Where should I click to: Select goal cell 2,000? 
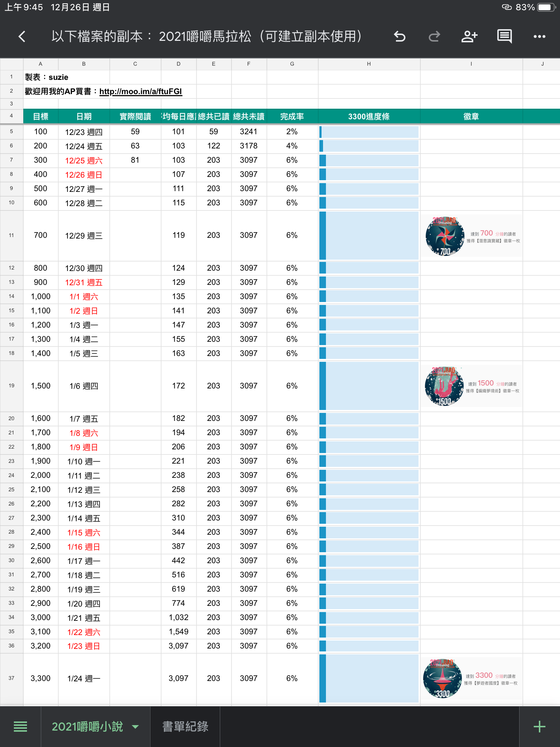[x=40, y=475]
